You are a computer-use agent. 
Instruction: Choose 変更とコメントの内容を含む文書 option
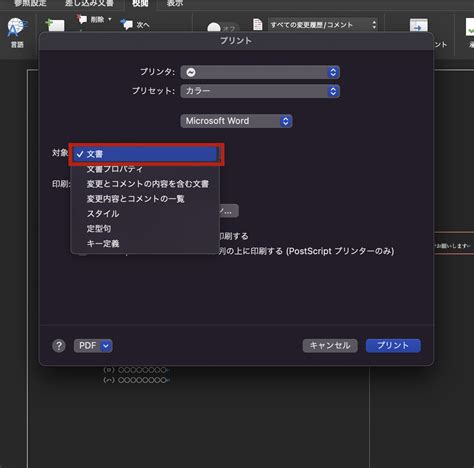[x=146, y=184]
